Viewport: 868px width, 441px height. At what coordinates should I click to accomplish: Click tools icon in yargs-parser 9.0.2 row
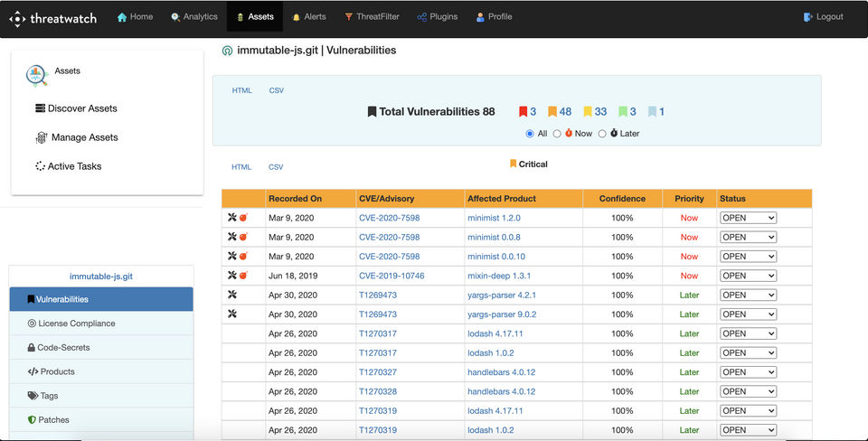232,314
